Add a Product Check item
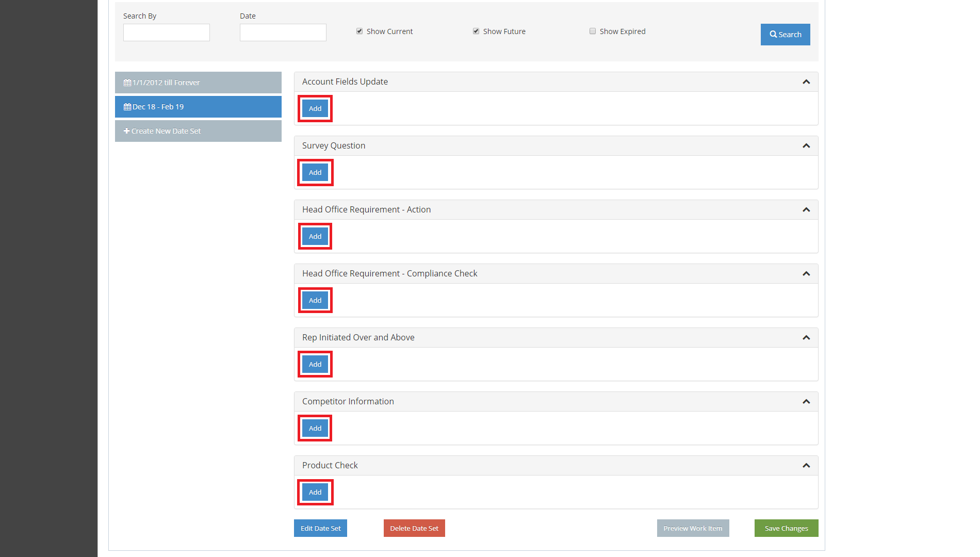Viewport: 980px width, 557px height. tap(315, 492)
